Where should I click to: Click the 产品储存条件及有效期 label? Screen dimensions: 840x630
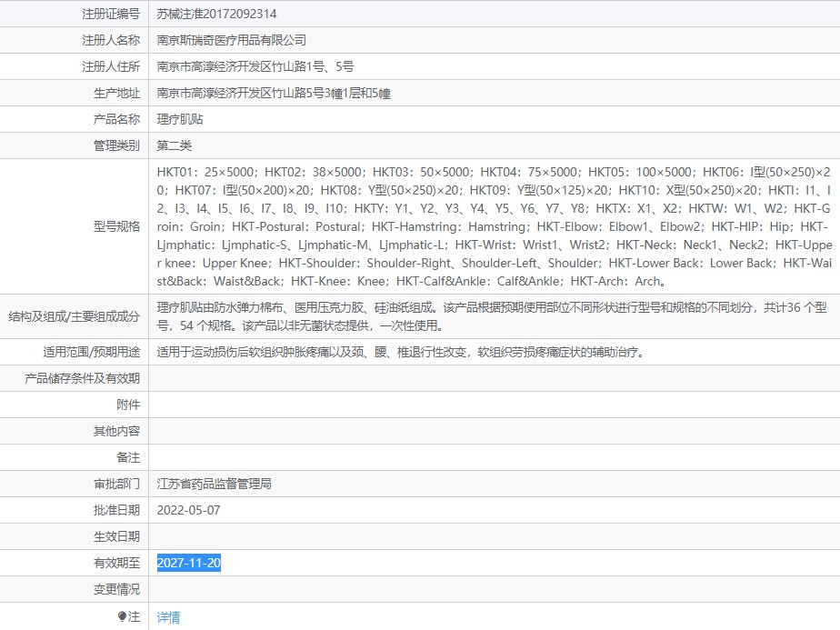[82, 378]
